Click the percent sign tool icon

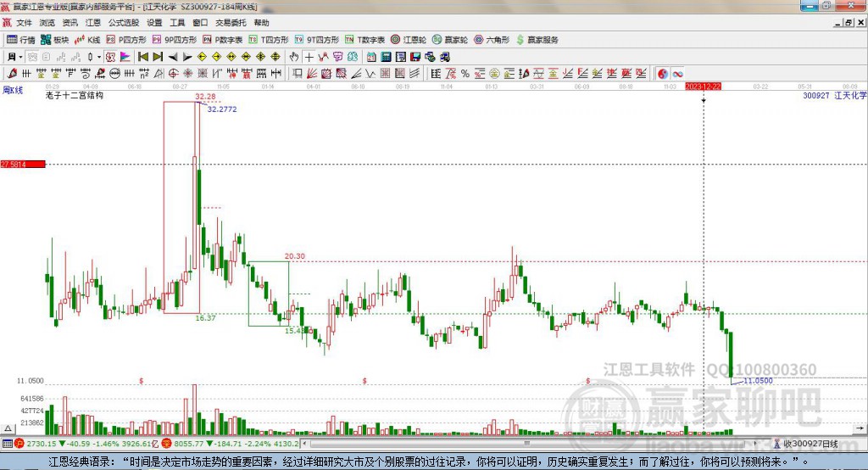465,73
